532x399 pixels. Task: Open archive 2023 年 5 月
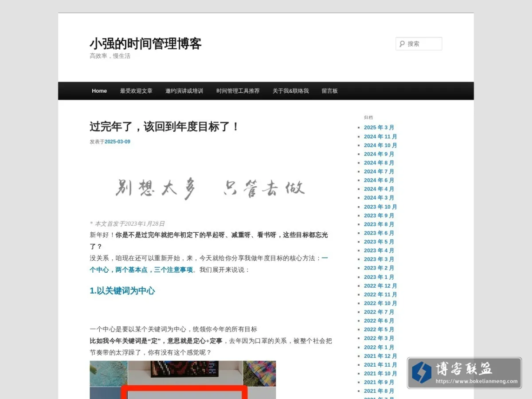click(x=379, y=242)
